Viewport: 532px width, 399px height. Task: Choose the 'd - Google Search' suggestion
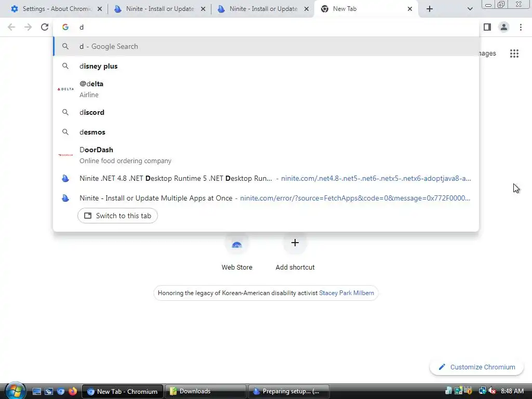point(266,46)
